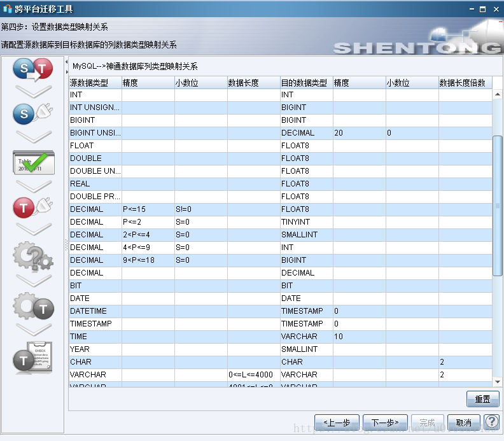
Task: Click the TINYINT target type cell
Action: click(x=307, y=222)
